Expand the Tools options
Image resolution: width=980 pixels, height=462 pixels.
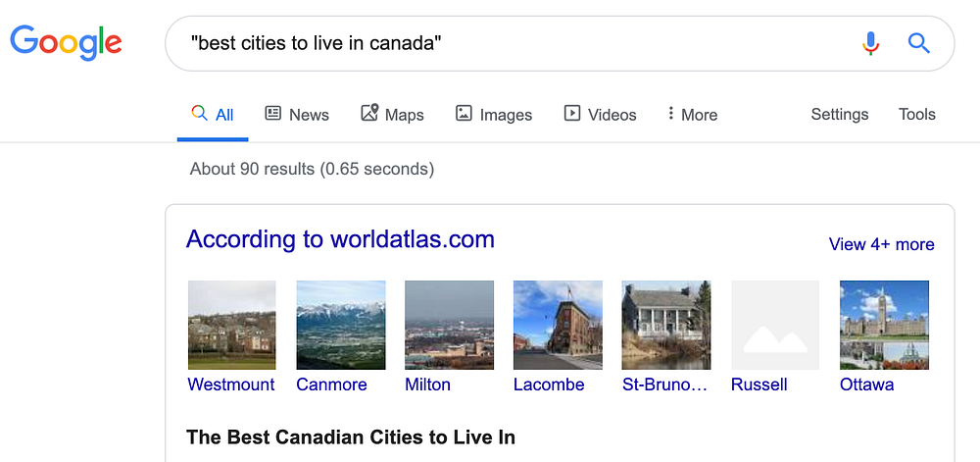pyautogui.click(x=916, y=115)
